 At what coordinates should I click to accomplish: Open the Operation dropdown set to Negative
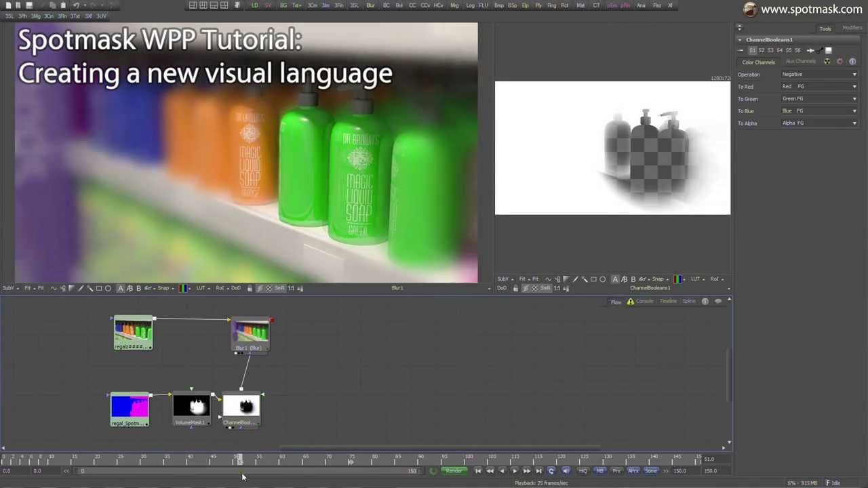(x=818, y=75)
